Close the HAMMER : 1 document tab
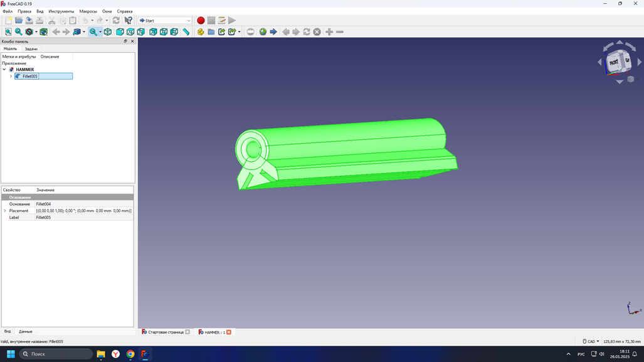644x362 pixels. click(229, 332)
